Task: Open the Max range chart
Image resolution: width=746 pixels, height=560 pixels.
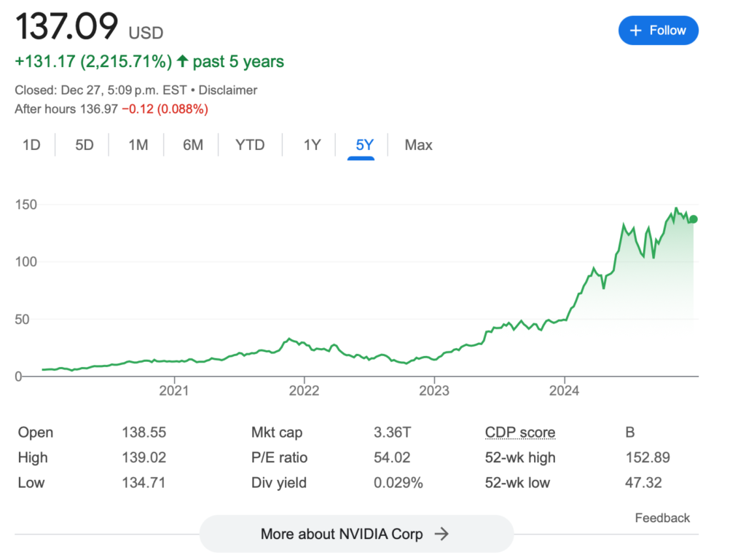Action: click(418, 145)
